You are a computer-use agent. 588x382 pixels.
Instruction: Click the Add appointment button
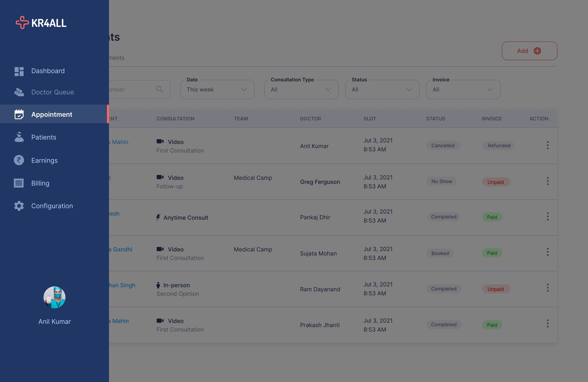pyautogui.click(x=529, y=51)
